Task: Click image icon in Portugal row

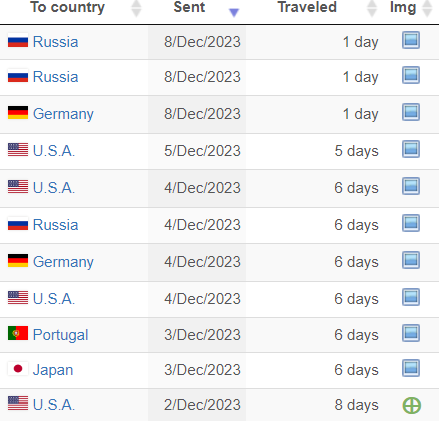Action: [x=411, y=333]
